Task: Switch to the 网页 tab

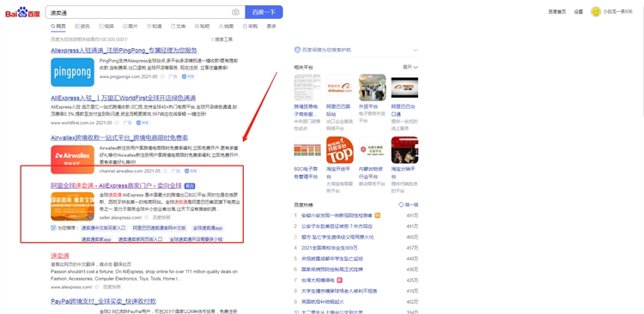Action: click(x=58, y=27)
